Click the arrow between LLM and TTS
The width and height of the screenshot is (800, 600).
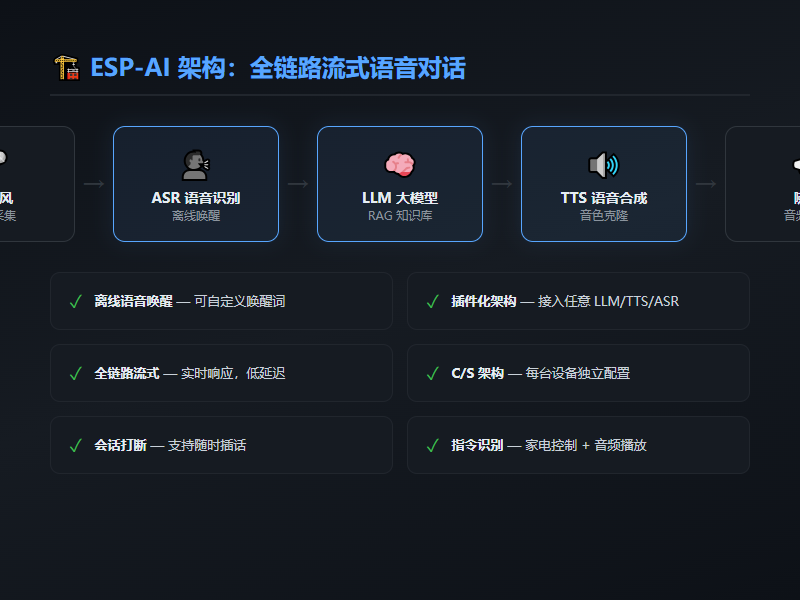tap(502, 184)
